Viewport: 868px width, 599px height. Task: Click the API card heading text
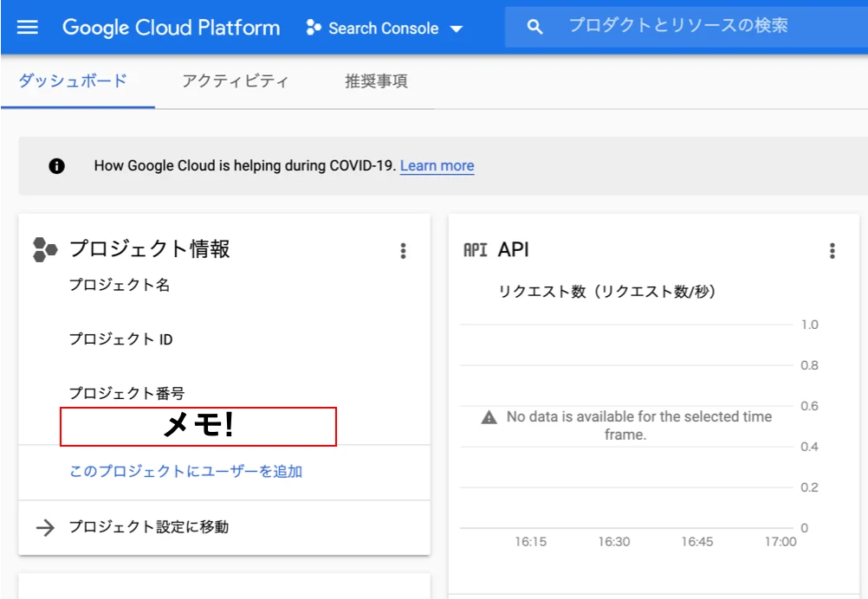(x=513, y=249)
